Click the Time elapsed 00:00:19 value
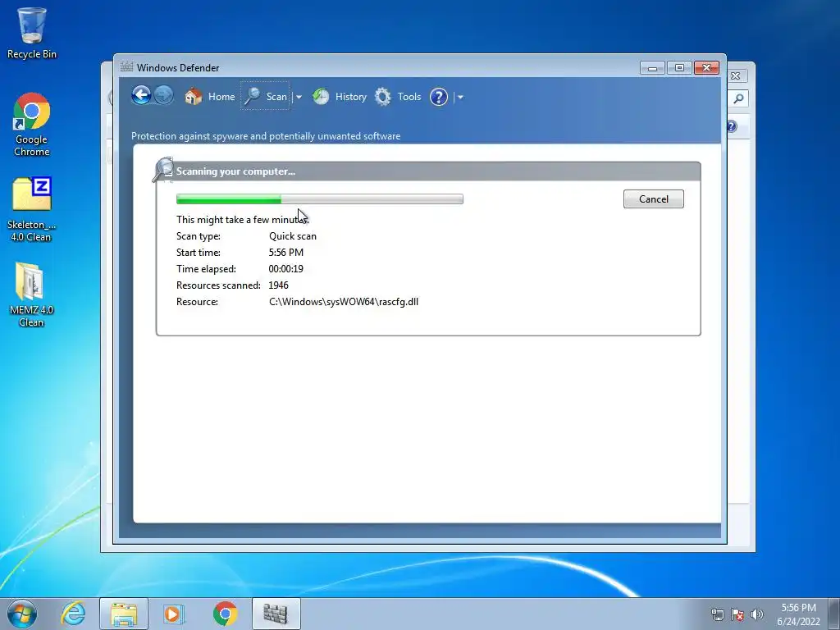 click(x=286, y=269)
